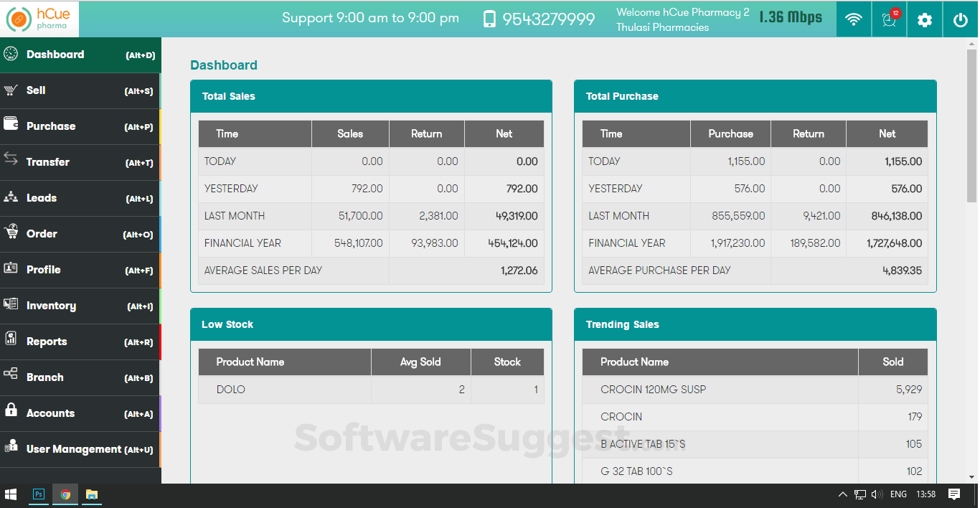The width and height of the screenshot is (980, 508).
Task: Click the power/logout icon
Action: (960, 19)
